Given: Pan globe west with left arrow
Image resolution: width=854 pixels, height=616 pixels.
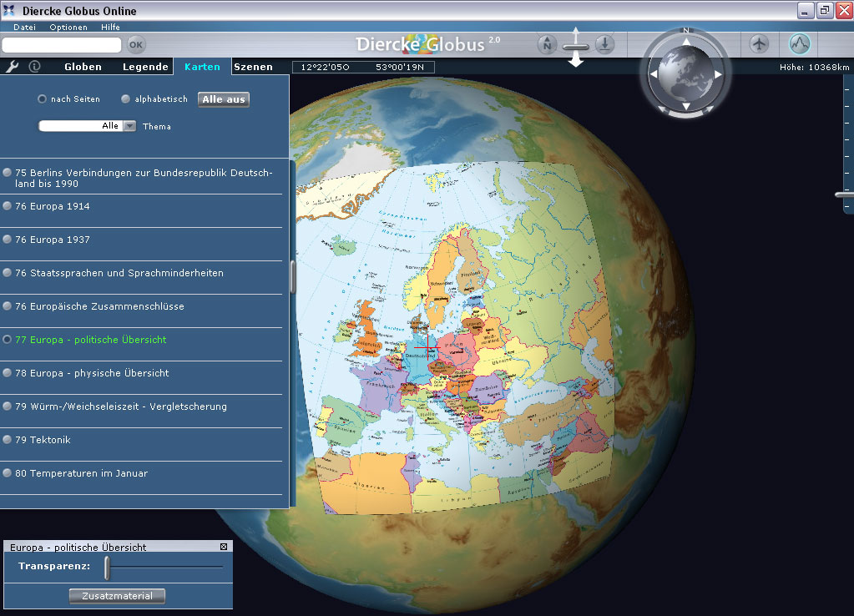Looking at the screenshot, I should click(x=654, y=74).
